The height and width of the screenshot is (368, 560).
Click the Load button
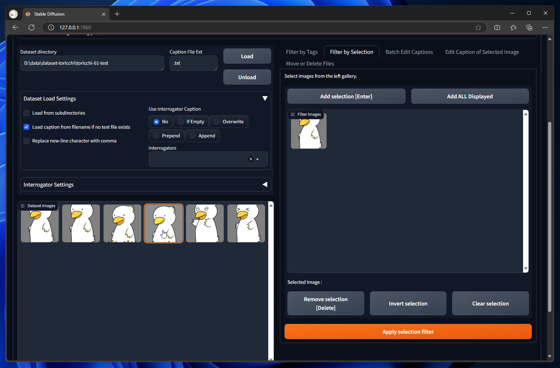247,56
